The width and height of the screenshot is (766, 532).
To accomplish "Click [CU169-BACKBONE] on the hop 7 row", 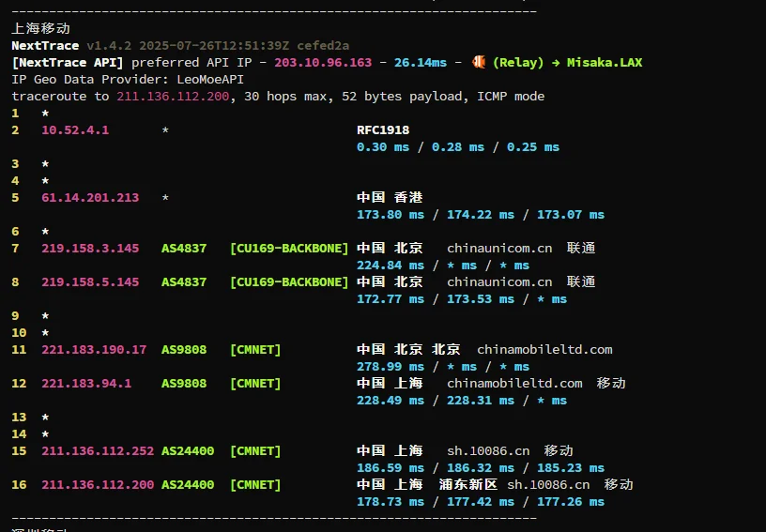I will [289, 248].
